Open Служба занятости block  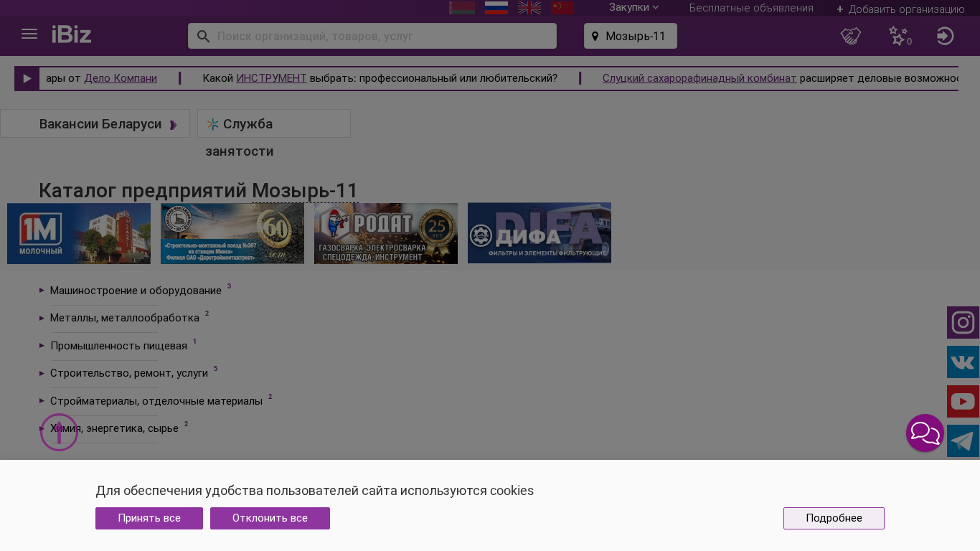point(274,123)
